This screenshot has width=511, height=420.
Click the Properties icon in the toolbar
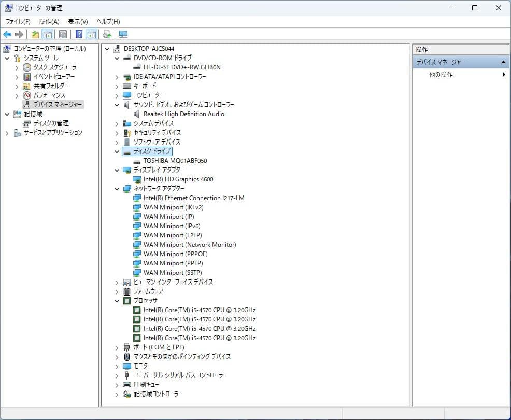[63, 34]
